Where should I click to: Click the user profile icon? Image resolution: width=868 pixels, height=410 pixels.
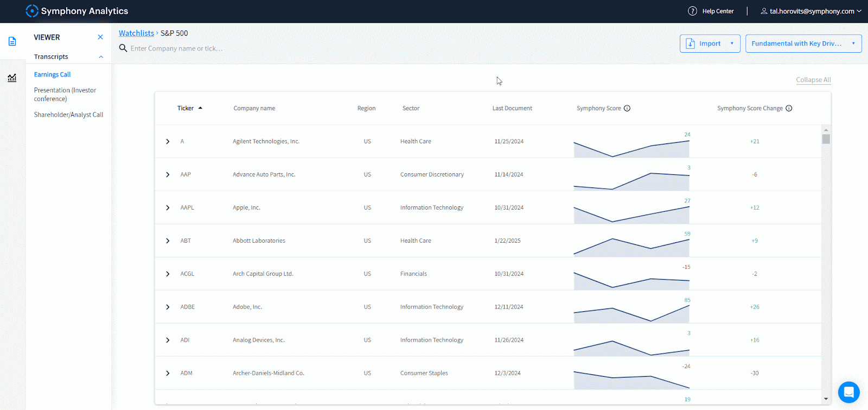click(x=764, y=11)
